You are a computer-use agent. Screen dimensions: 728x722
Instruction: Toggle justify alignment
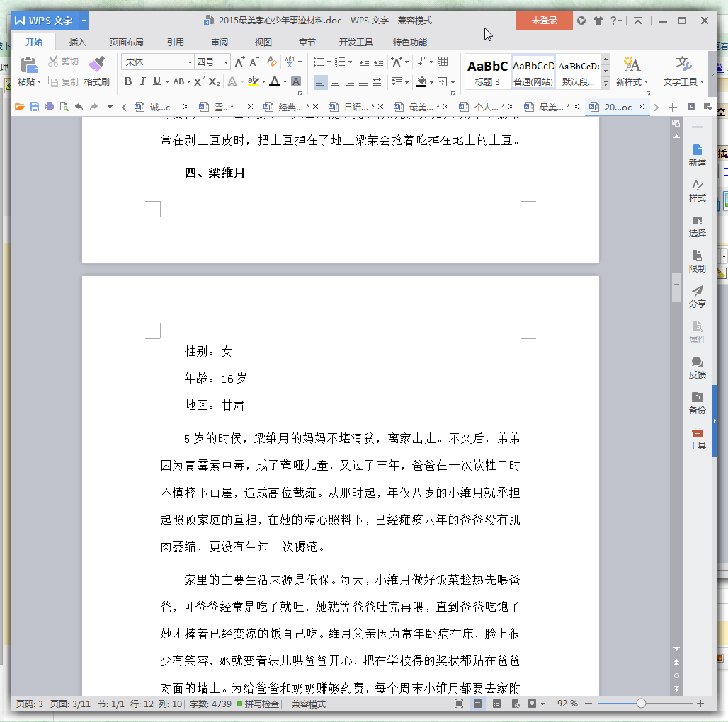(363, 82)
